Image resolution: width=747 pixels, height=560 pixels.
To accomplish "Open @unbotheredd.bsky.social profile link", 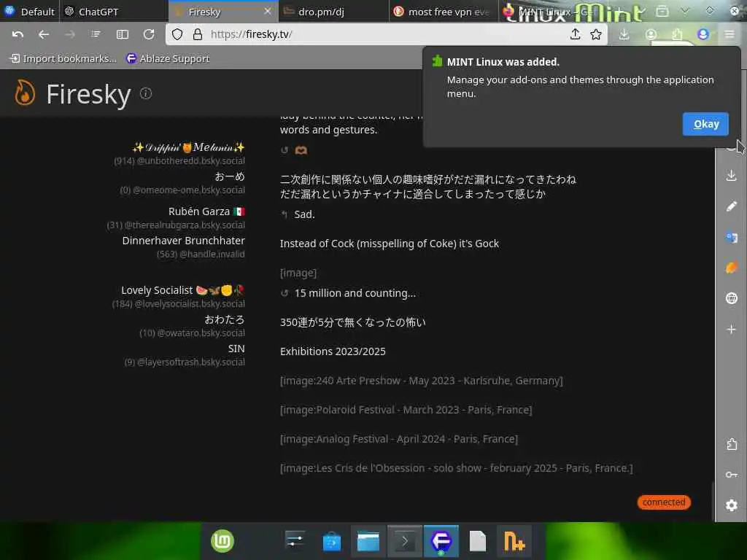I will (x=190, y=161).
